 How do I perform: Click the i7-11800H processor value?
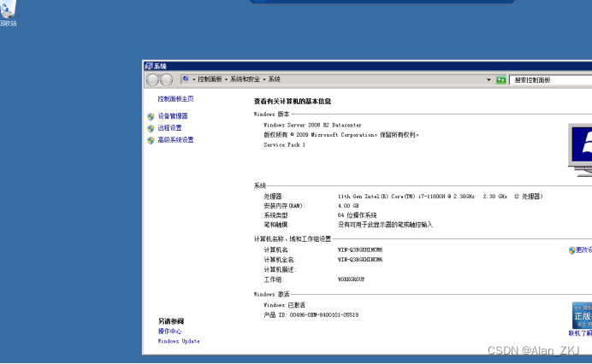tap(441, 197)
